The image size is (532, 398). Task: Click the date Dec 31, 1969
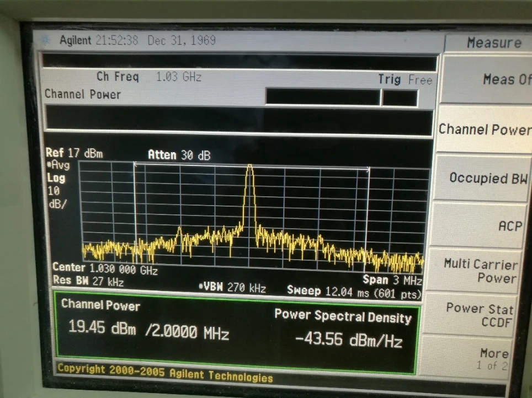[x=182, y=40]
